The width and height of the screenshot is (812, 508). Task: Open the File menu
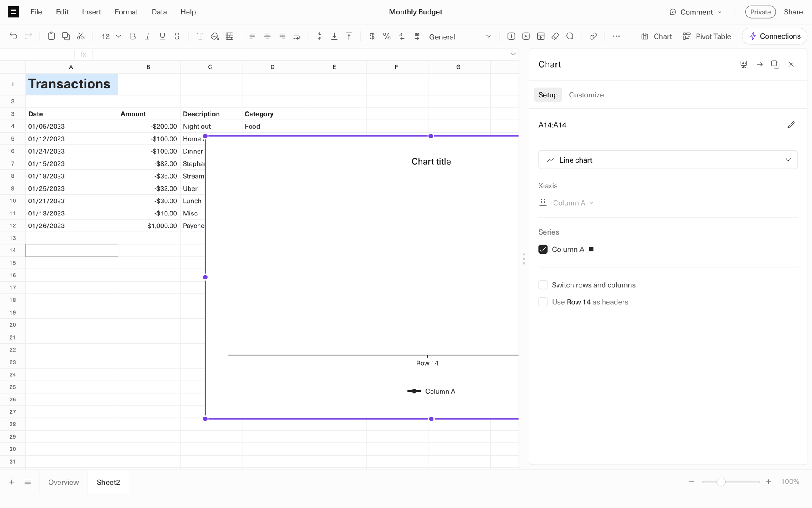click(36, 12)
